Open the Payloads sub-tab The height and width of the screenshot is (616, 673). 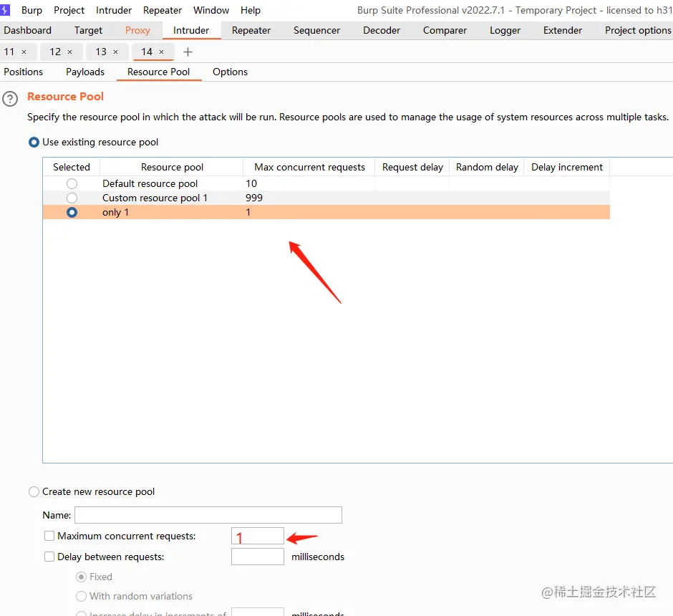pyautogui.click(x=85, y=72)
